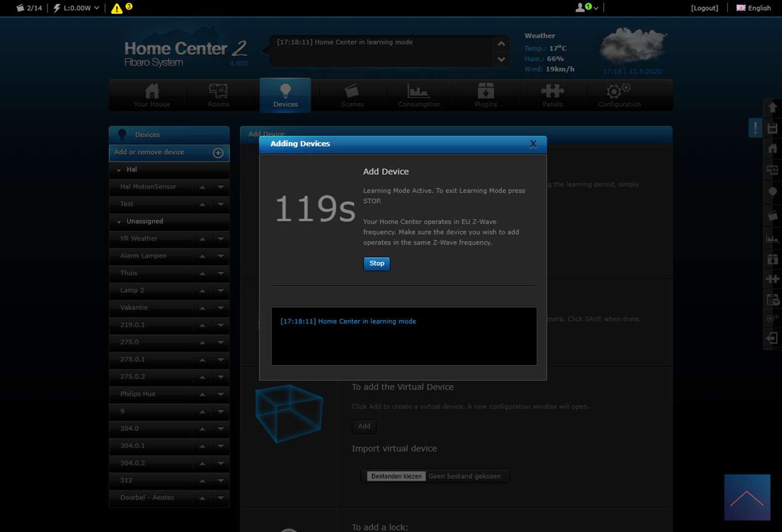Click the red scroll-to-top arrow box
This screenshot has width=782, height=532.
point(747,497)
